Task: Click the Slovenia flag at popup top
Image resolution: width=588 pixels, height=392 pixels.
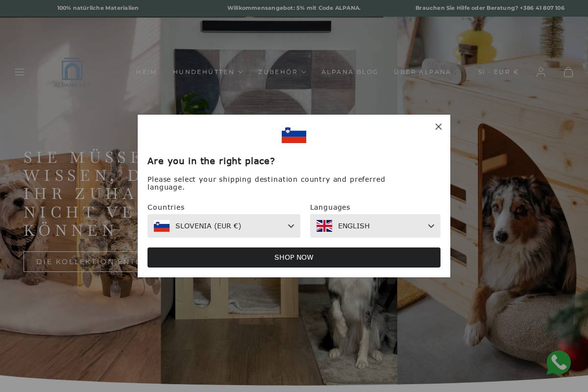Action: click(x=294, y=135)
